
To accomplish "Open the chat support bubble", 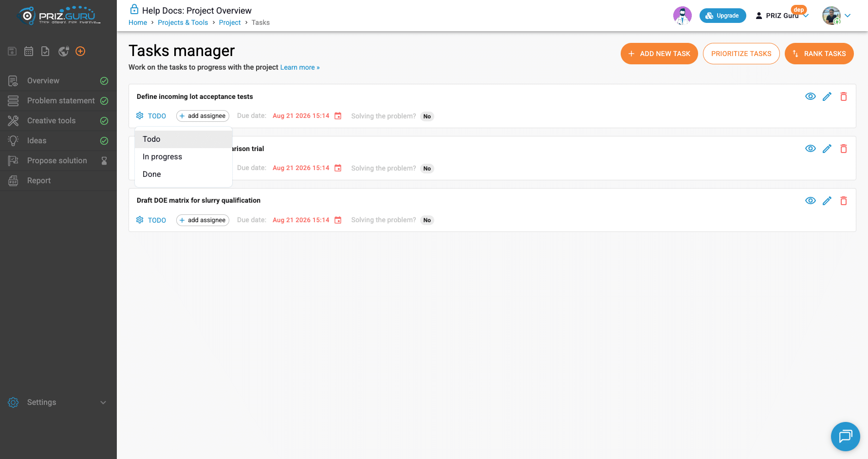I will click(846, 437).
